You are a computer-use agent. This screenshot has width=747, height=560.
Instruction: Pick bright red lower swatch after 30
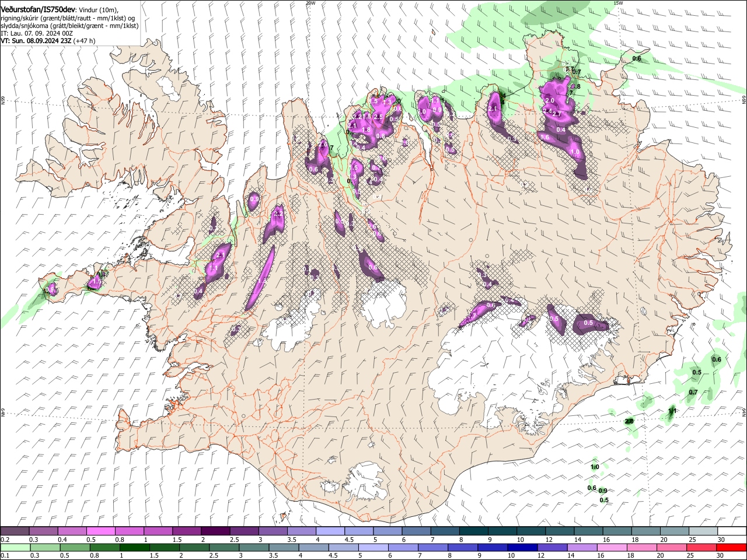tap(732, 548)
